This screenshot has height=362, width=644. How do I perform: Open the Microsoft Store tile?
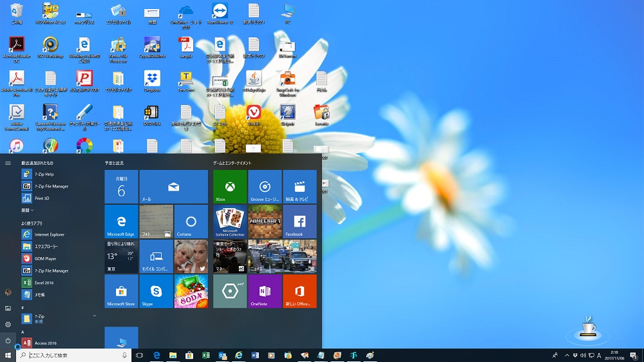coord(121,291)
